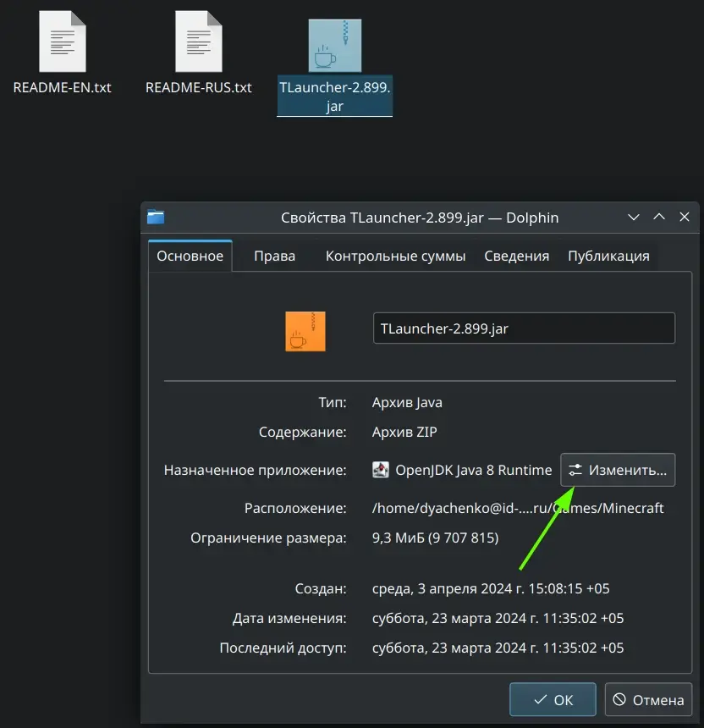
Task: Close the Properties dialog window
Action: [685, 217]
